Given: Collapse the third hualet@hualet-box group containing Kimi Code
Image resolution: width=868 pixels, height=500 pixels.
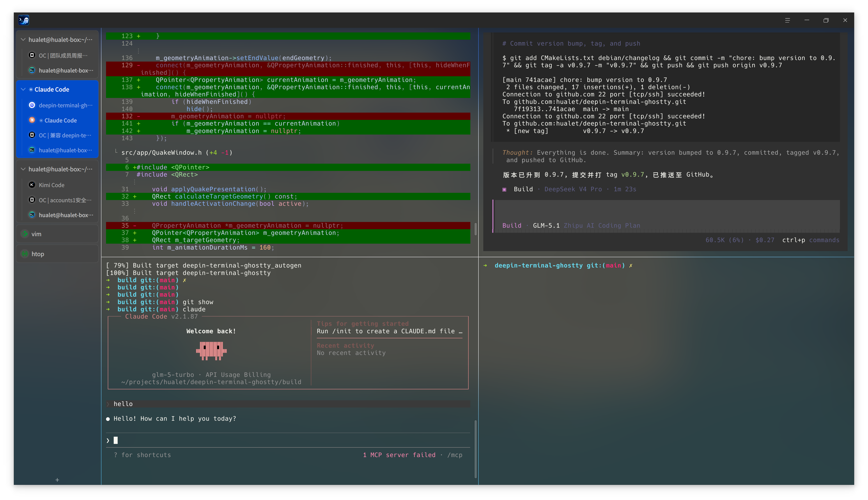Looking at the screenshot, I should 23,169.
